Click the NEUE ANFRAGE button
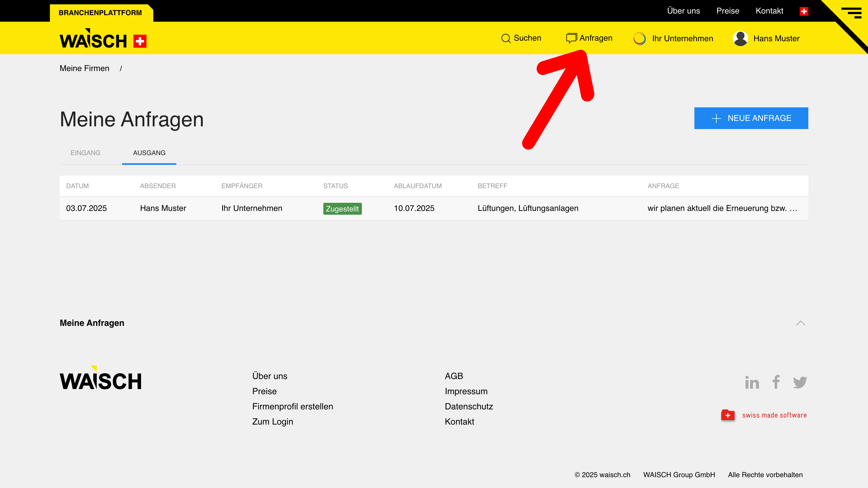 (751, 118)
